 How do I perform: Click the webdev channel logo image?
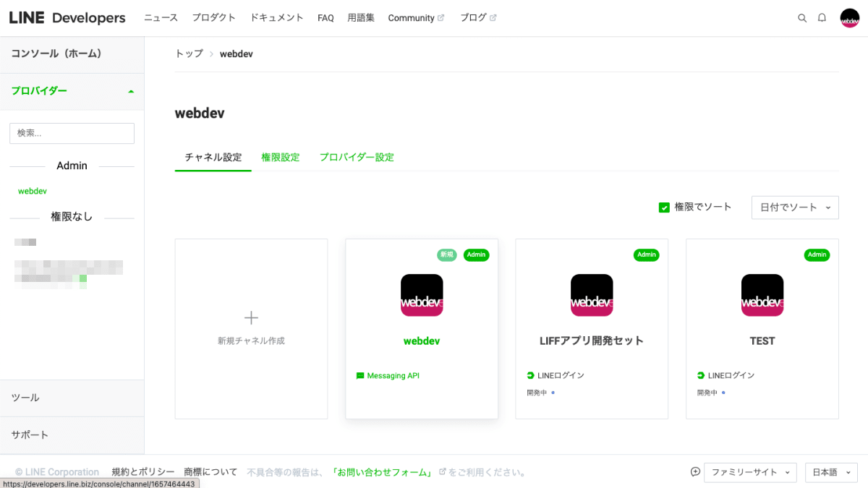coord(422,295)
